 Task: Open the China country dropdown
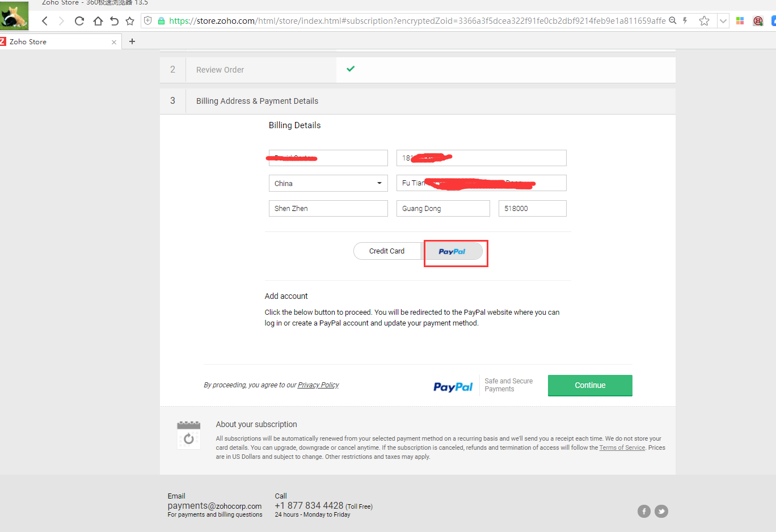tap(328, 183)
